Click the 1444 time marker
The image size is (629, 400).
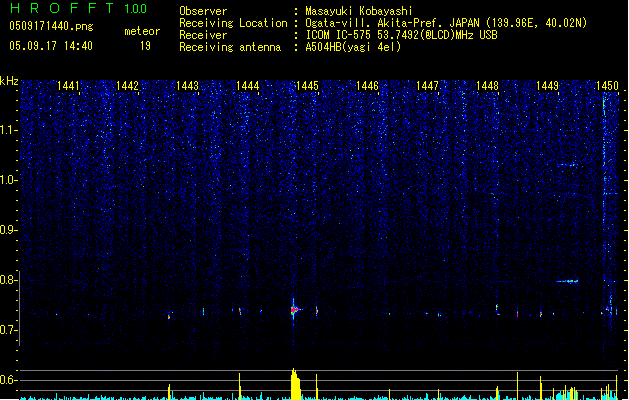coord(248,86)
